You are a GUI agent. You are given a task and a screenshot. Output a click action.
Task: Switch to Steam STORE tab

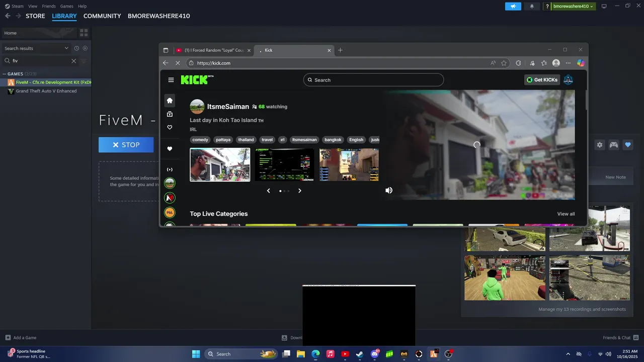pyautogui.click(x=35, y=16)
